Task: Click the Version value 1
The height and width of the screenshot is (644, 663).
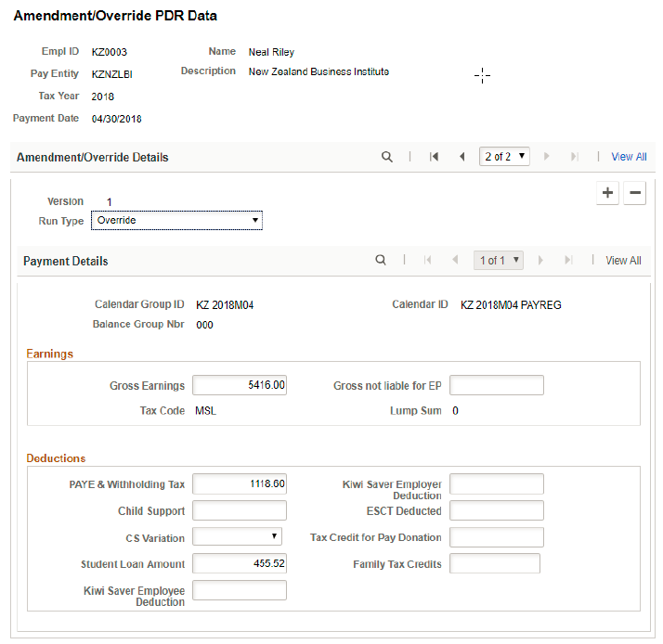Action: point(109,202)
